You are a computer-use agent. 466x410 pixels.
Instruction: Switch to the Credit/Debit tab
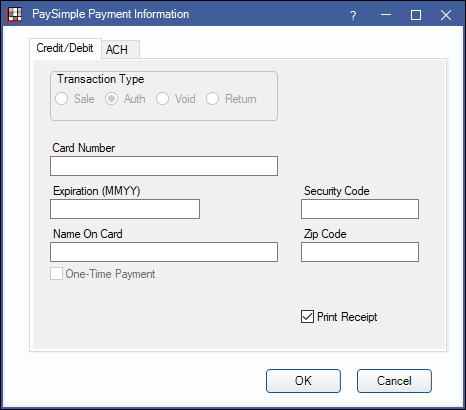pos(65,48)
